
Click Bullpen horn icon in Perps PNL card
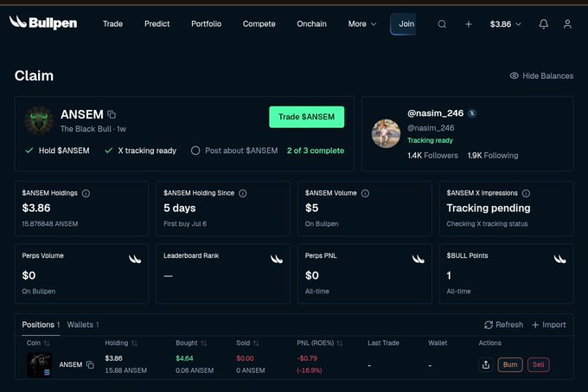(x=419, y=259)
